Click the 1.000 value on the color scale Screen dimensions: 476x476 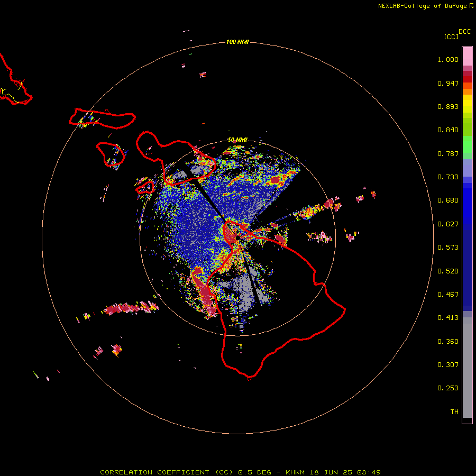pyautogui.click(x=448, y=59)
